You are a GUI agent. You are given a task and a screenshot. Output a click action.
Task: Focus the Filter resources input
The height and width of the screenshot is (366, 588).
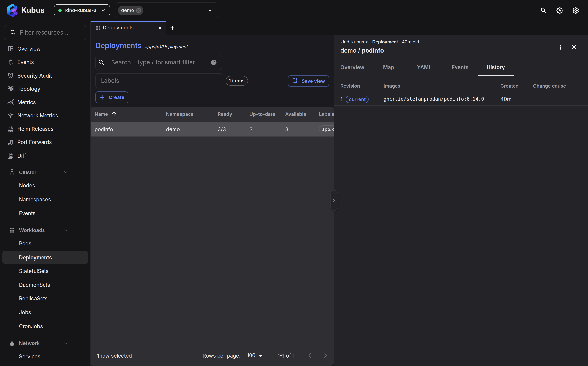pos(45,32)
